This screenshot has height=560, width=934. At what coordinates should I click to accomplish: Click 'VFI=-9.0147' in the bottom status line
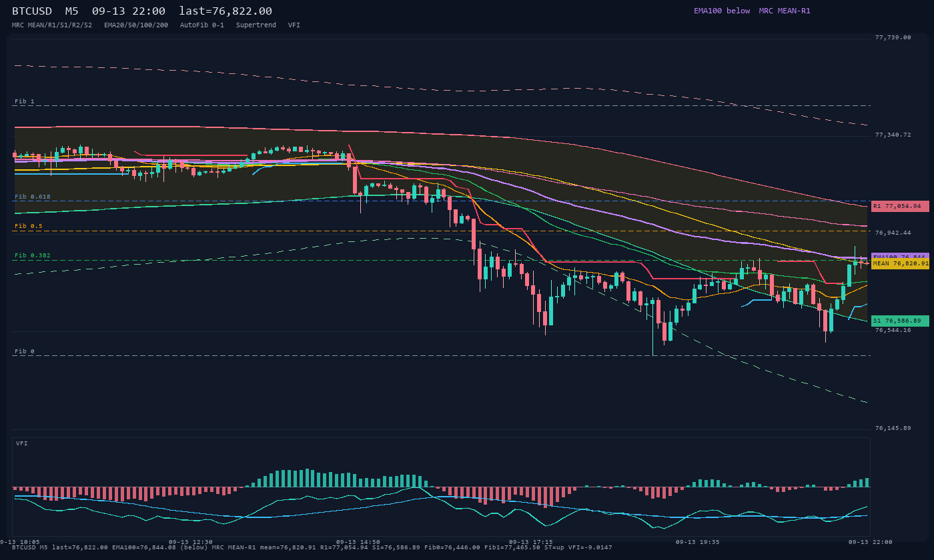pos(590,547)
